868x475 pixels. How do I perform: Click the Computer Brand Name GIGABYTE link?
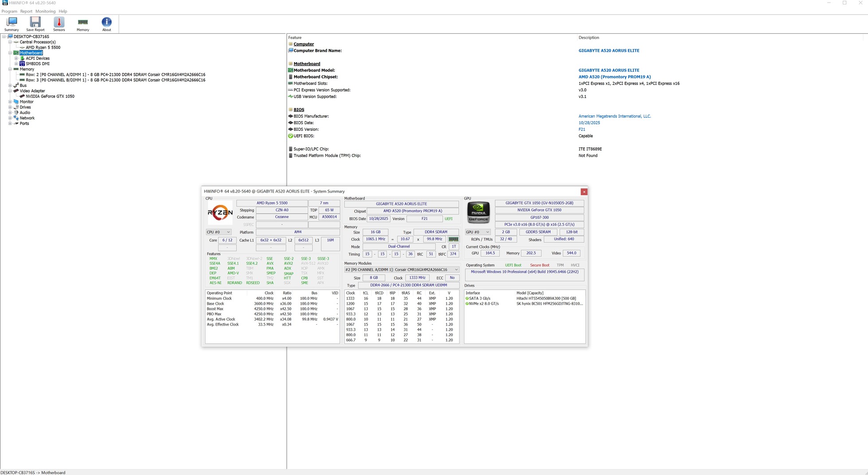pos(609,51)
